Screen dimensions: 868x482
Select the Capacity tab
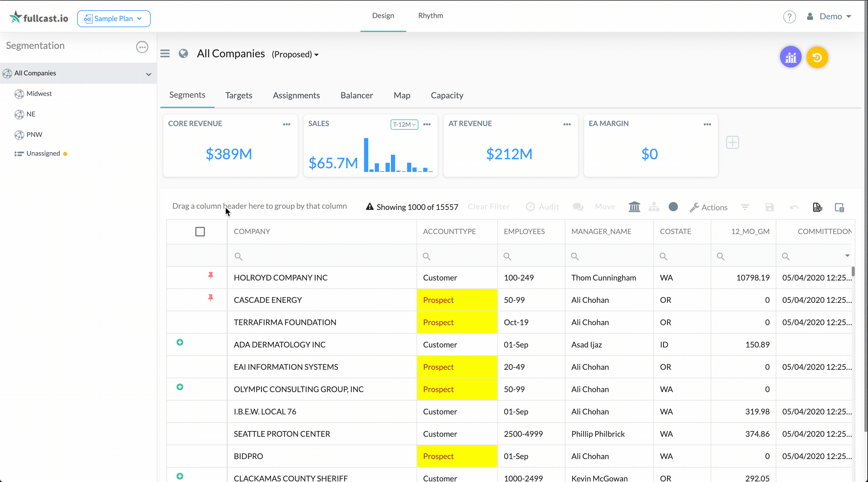pos(447,95)
